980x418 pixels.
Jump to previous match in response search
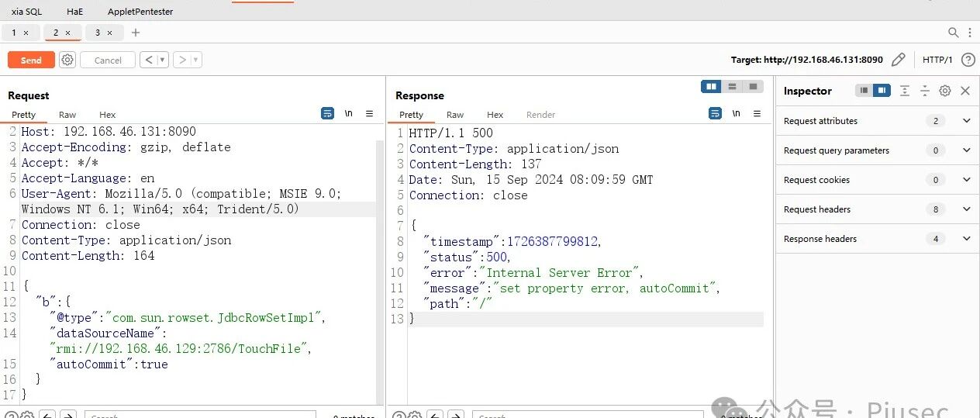(435, 416)
